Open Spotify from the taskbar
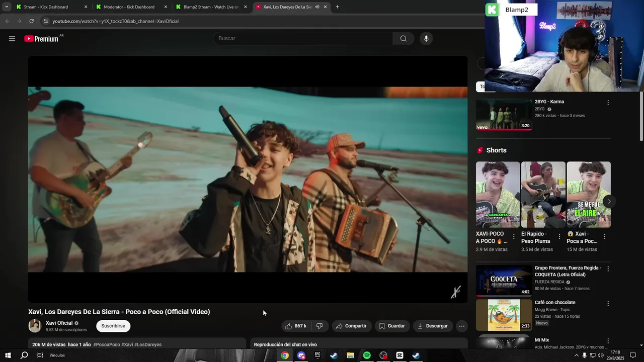 367,355
